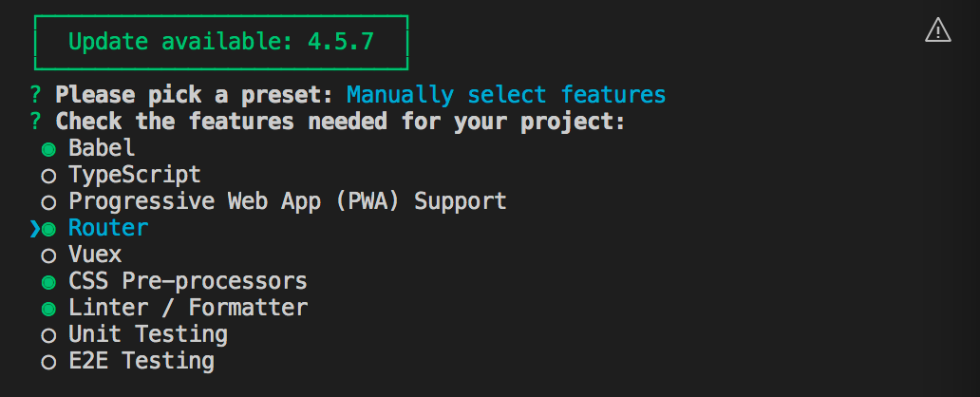Click the Manually select features answer
This screenshot has height=397, width=980.
pyautogui.click(x=506, y=95)
